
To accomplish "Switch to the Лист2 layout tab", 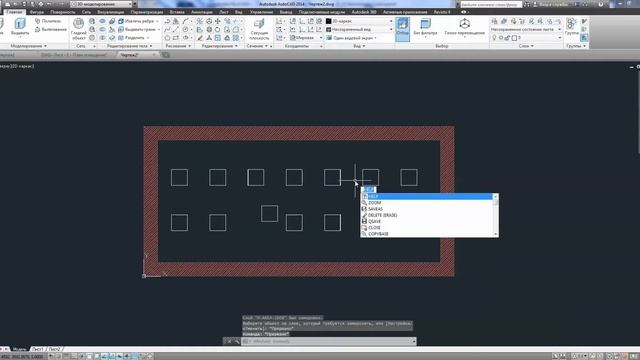I will tap(54, 349).
